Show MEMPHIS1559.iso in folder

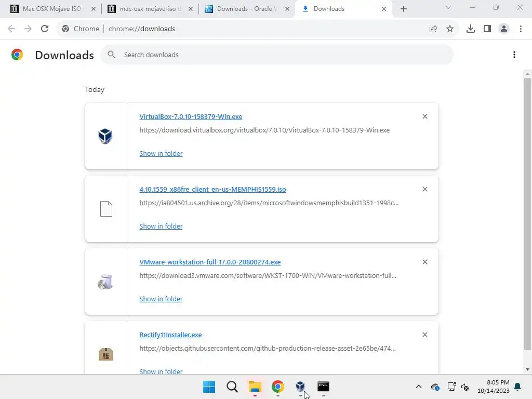161,227
